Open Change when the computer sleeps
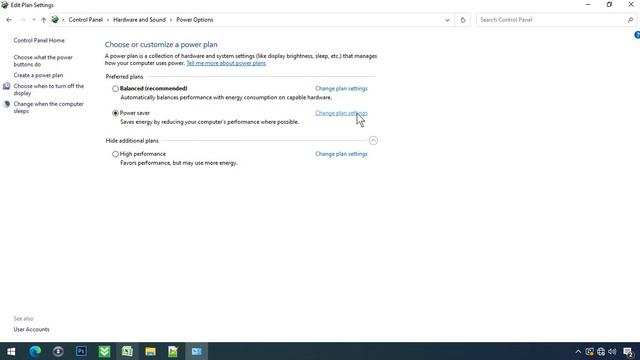The image size is (640, 360). coord(48,107)
